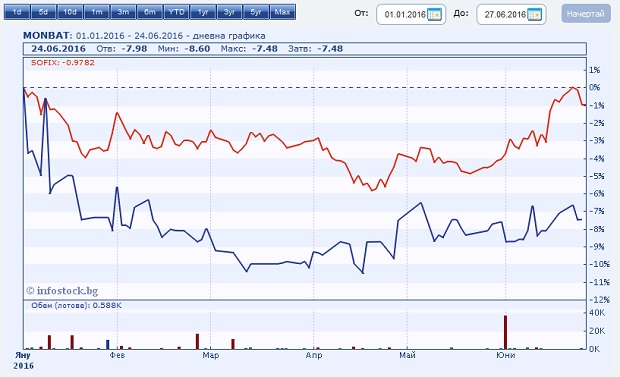Click the Отв: -7.98 opening value
Viewport: 620px width, 377px height.
point(121,49)
